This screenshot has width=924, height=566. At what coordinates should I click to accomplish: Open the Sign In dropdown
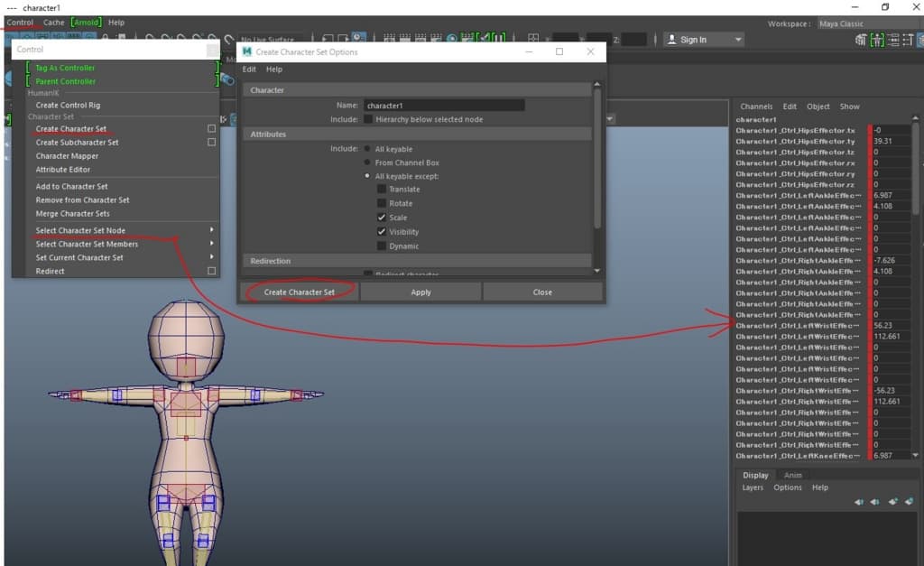pos(704,40)
